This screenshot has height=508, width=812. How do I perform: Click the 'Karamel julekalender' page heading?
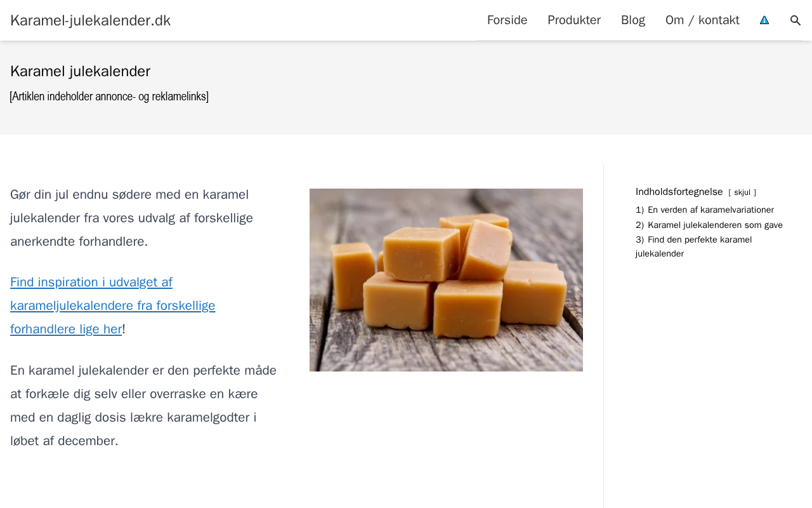pyautogui.click(x=80, y=71)
